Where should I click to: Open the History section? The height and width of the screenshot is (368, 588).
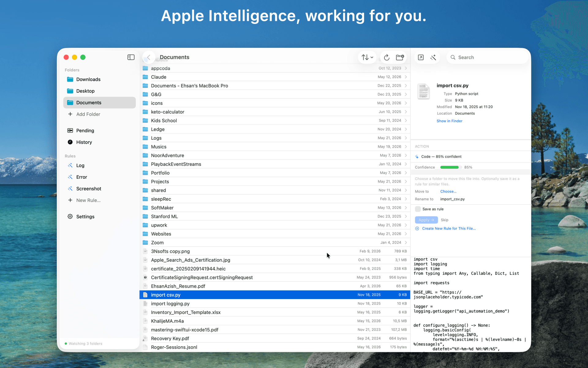coord(100,142)
